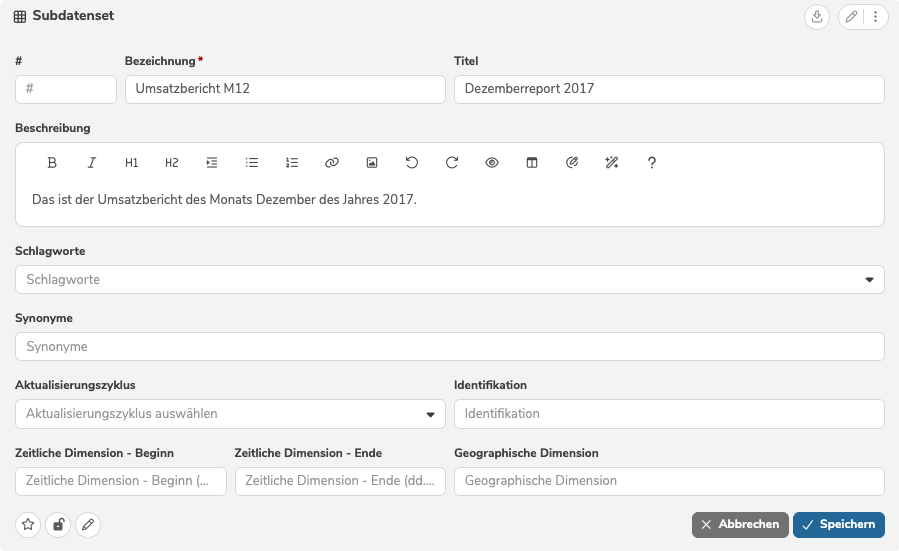Open the Schlagworte dropdown arrow
The width and height of the screenshot is (899, 551).
(x=869, y=280)
